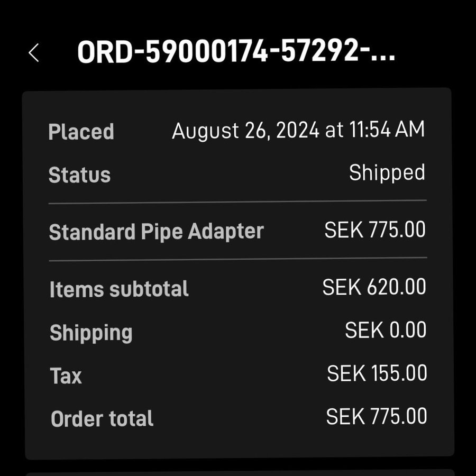This screenshot has width=476, height=476.
Task: Tap the ORD-59000174-57292 order number title
Action: [x=236, y=52]
